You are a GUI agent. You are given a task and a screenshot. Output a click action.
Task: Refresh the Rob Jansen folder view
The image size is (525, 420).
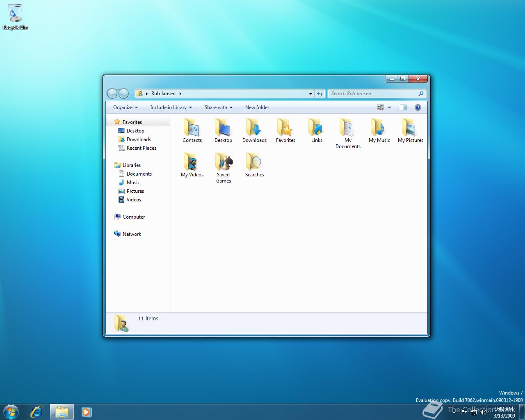(320, 94)
